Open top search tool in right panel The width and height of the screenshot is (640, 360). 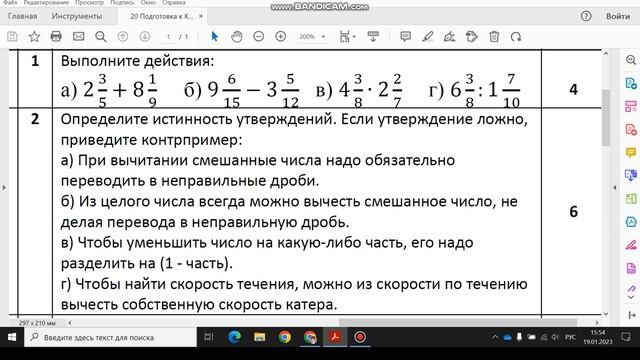click(631, 60)
